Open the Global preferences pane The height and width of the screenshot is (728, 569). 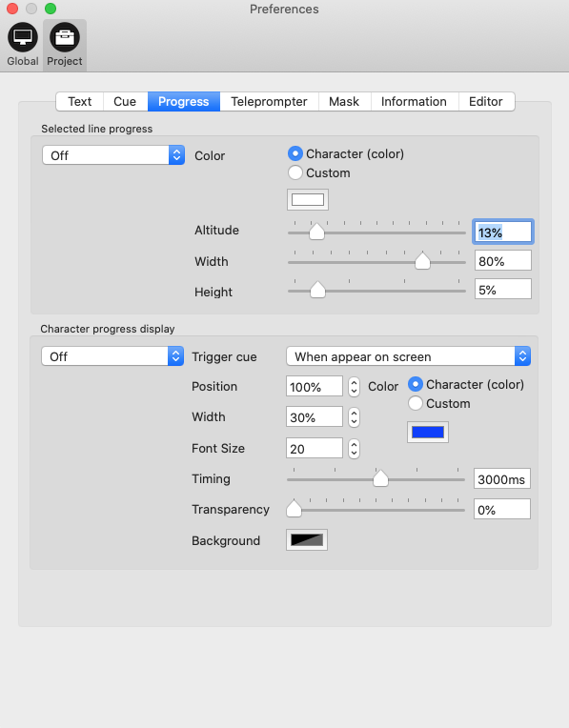(x=22, y=45)
